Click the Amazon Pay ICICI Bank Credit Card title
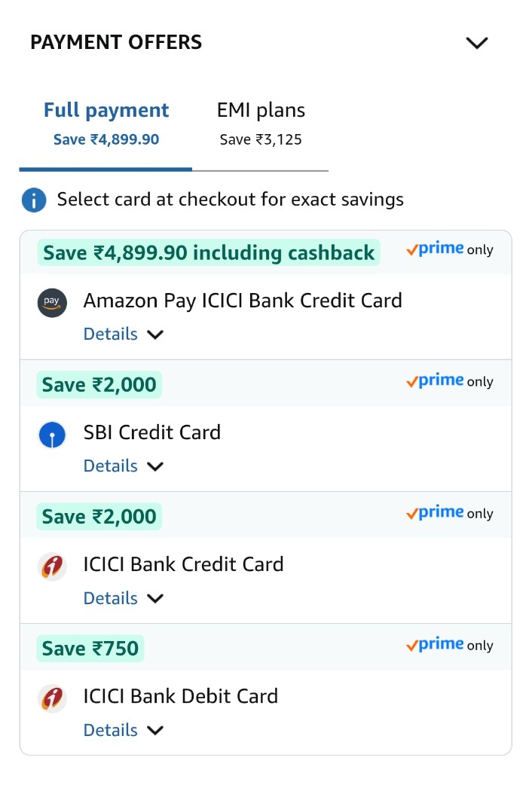This screenshot has height=788, width=532. click(243, 301)
